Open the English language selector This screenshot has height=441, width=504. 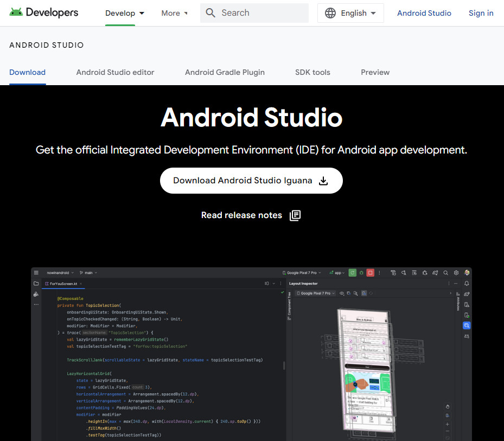350,13
